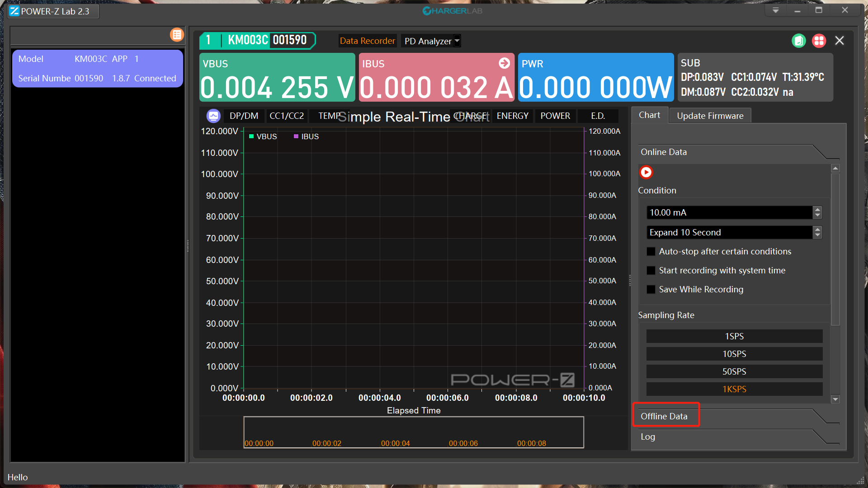Check Start recording with system time
The image size is (868, 488).
click(651, 271)
